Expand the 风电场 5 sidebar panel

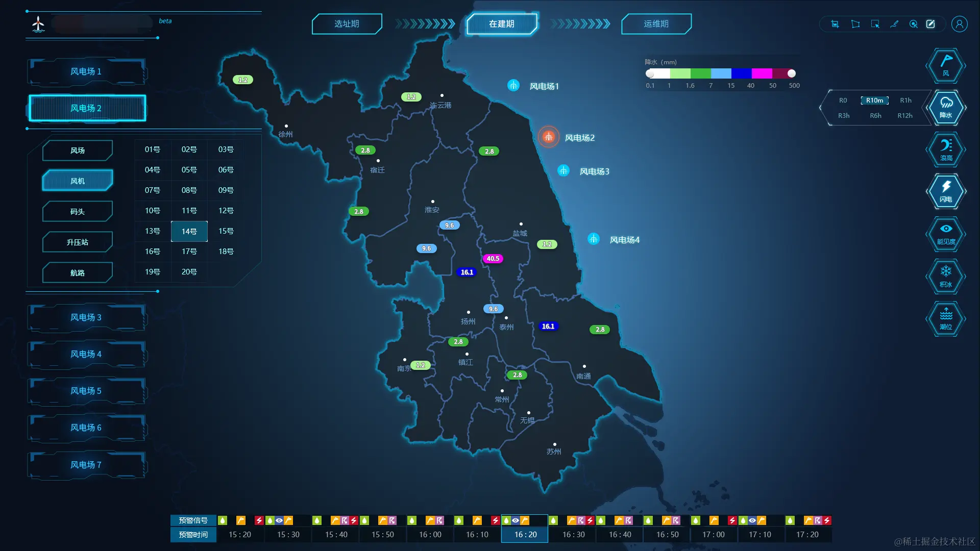click(x=86, y=391)
